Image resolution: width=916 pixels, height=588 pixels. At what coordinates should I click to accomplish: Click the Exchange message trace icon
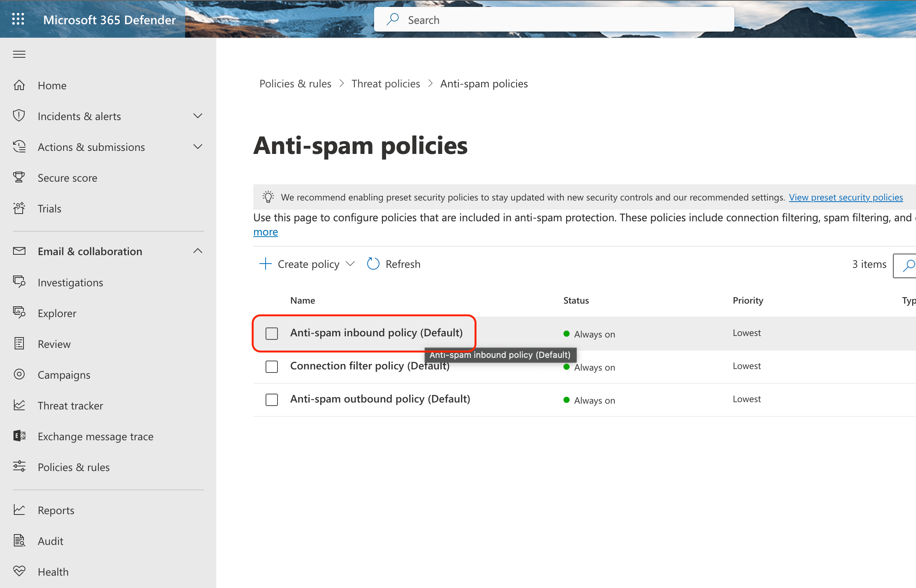[x=19, y=436]
